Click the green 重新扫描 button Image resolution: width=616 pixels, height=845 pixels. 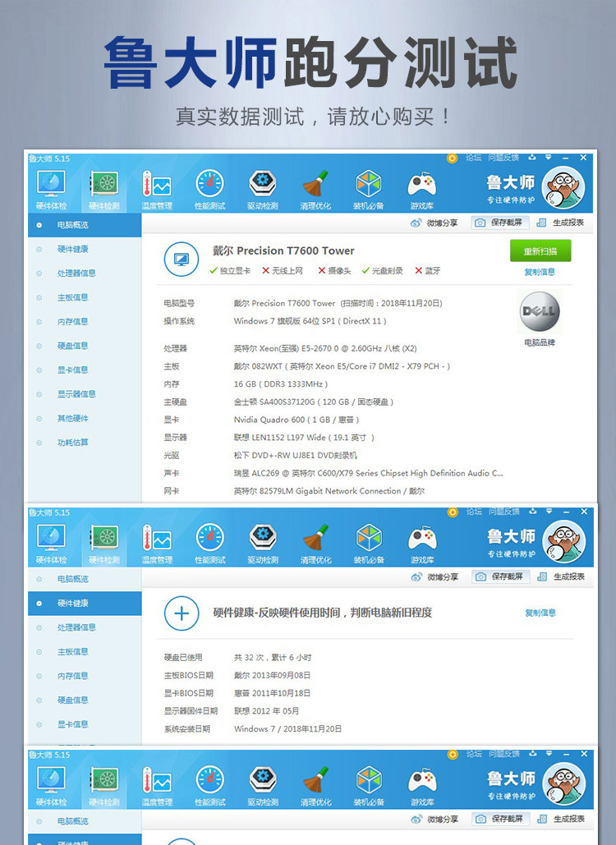click(x=540, y=251)
